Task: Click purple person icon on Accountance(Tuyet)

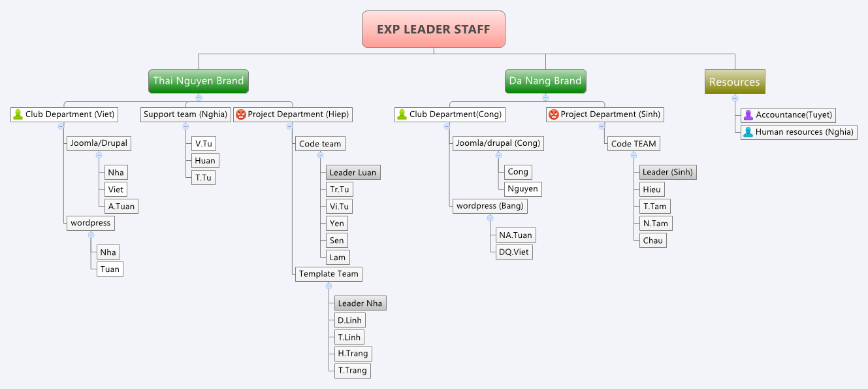Action: (x=748, y=114)
